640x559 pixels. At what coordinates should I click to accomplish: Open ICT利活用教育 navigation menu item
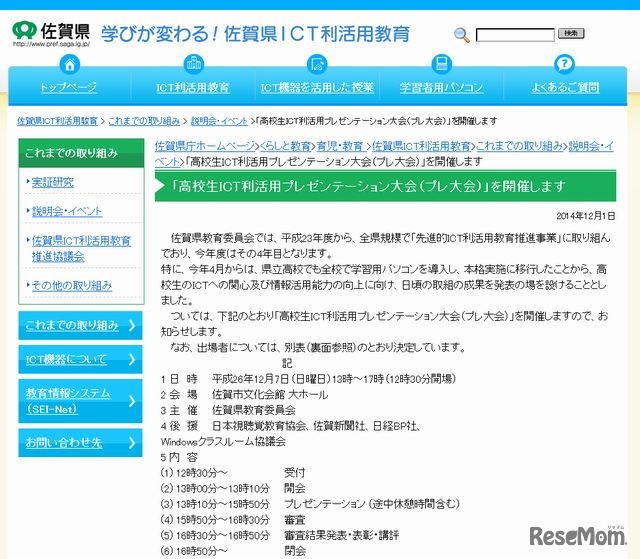tap(193, 87)
